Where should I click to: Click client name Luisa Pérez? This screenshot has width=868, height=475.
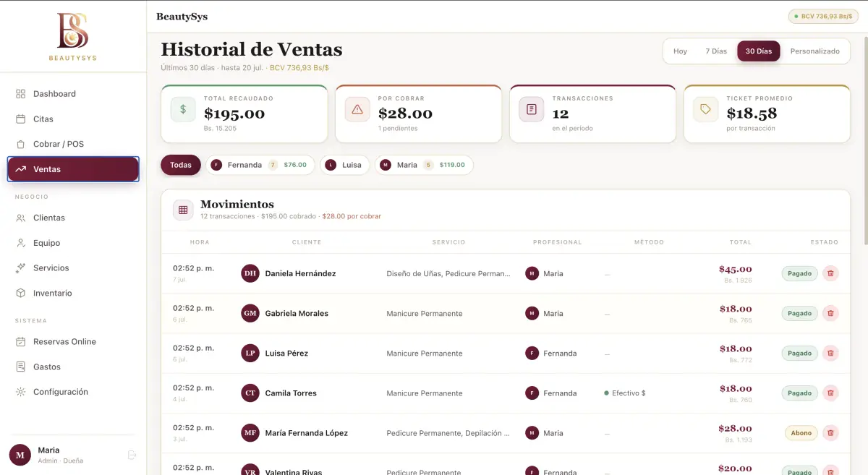pyautogui.click(x=286, y=354)
